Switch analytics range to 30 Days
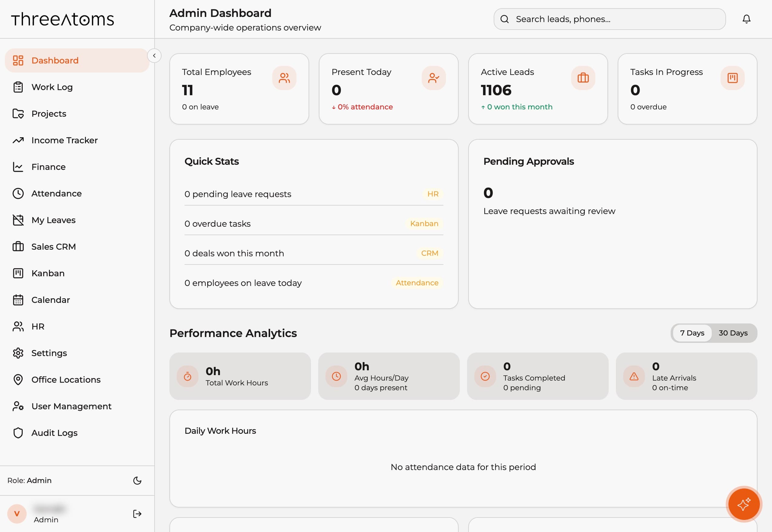This screenshot has height=532, width=772. pos(733,333)
